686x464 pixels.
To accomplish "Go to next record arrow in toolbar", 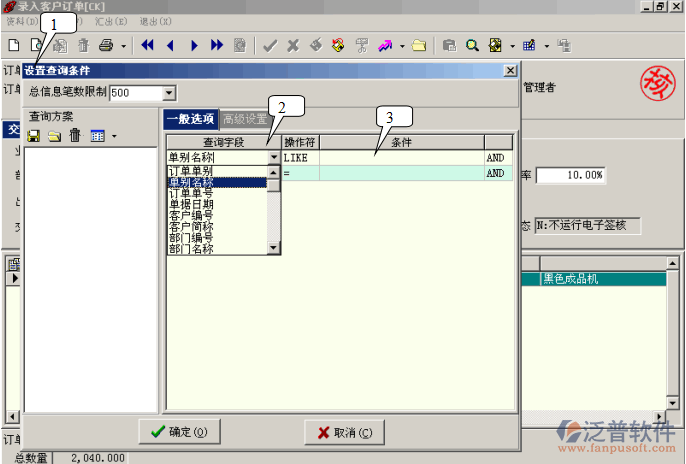I will pos(194,45).
